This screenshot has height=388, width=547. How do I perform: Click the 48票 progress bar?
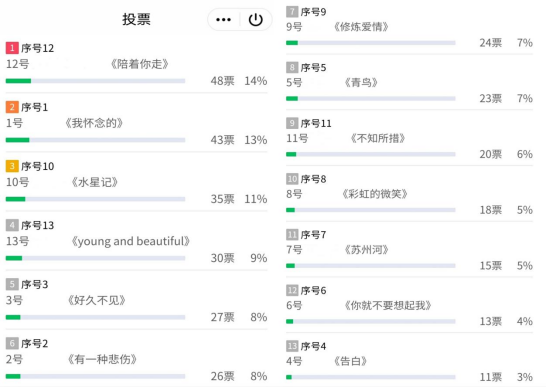(95, 81)
